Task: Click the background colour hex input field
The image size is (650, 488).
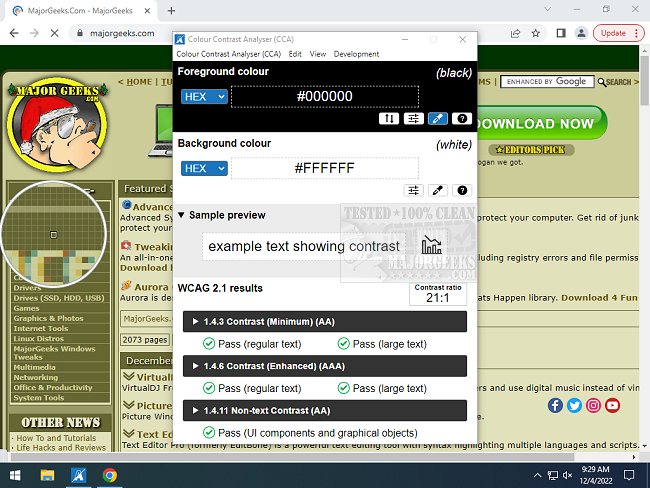Action: (x=324, y=168)
